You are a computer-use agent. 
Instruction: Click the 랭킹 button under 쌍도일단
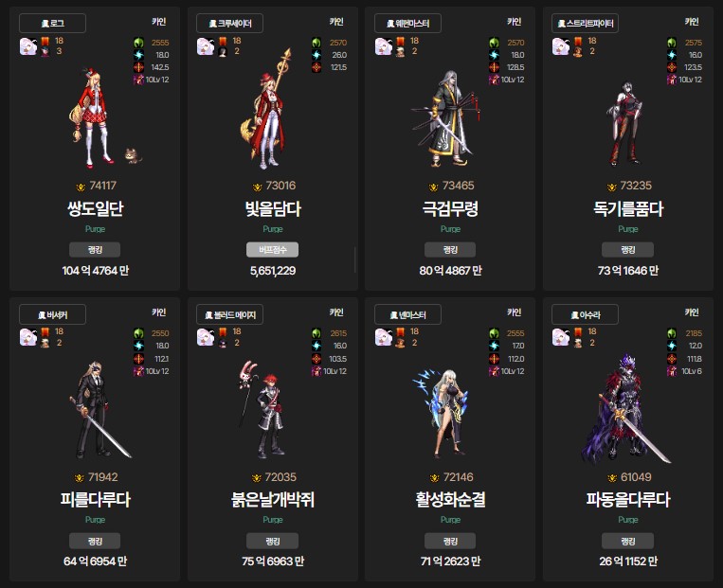coord(95,250)
